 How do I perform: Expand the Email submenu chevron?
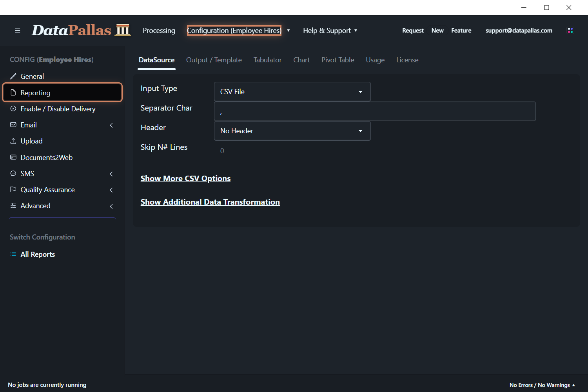[x=111, y=125]
